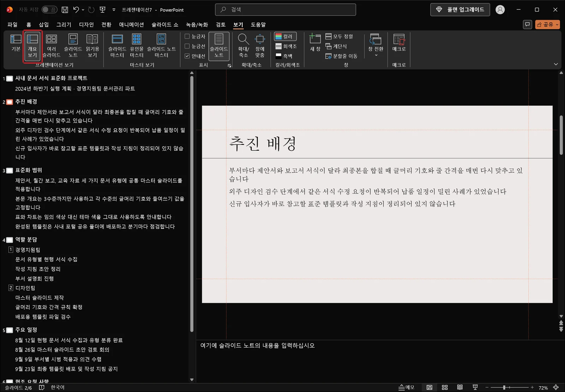Expand the Undo history dropdown arrow

[83, 10]
